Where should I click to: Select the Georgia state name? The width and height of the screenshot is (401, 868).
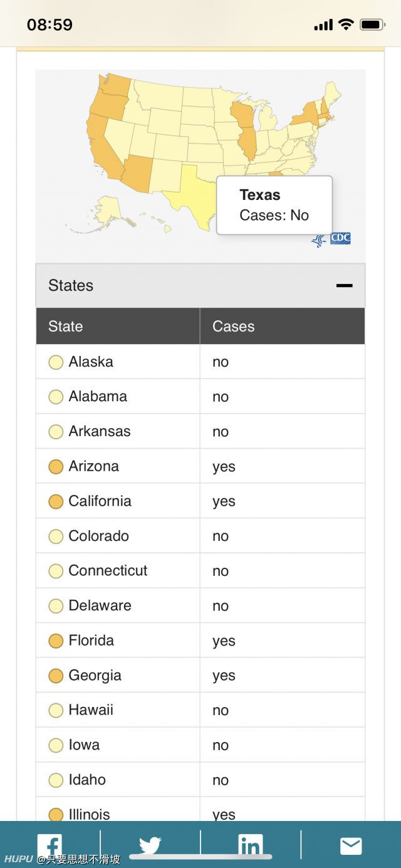95,676
